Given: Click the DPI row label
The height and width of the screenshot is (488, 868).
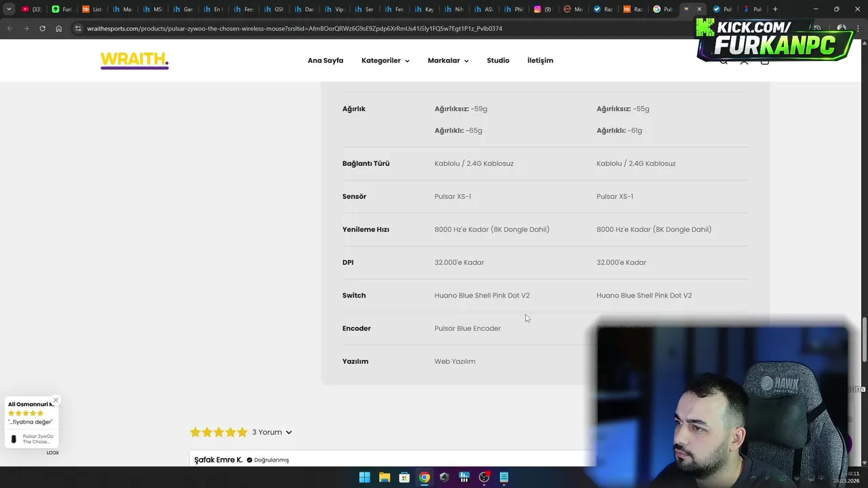Looking at the screenshot, I should click(x=348, y=262).
